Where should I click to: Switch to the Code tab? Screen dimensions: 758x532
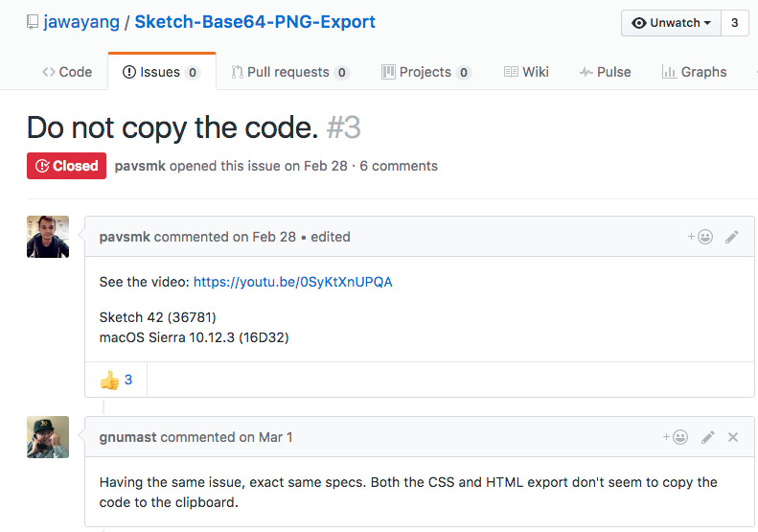[x=67, y=72]
